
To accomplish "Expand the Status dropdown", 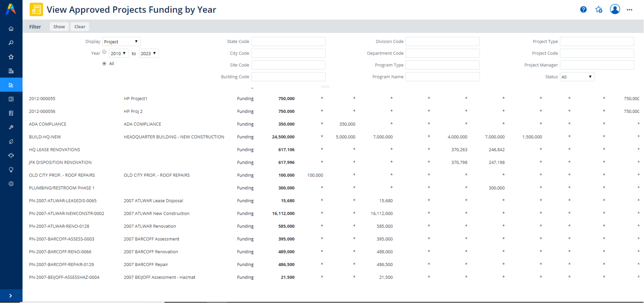I will [x=577, y=77].
